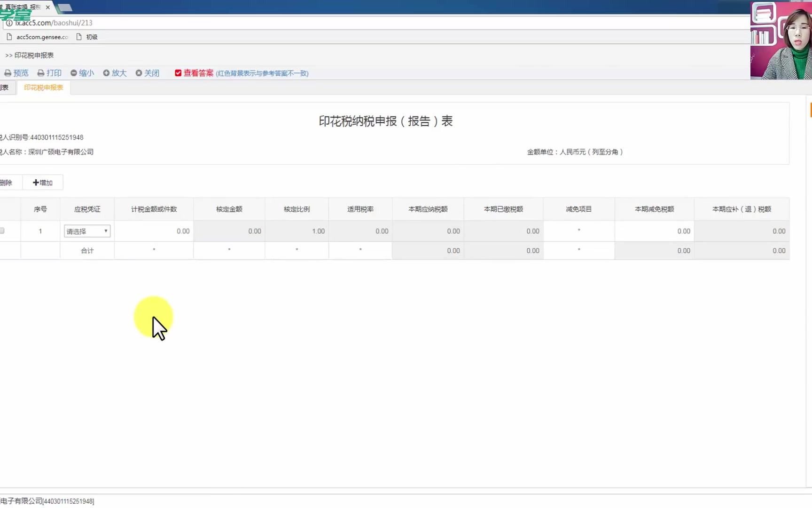
Task: Click the site info icon in address bar
Action: click(9, 23)
